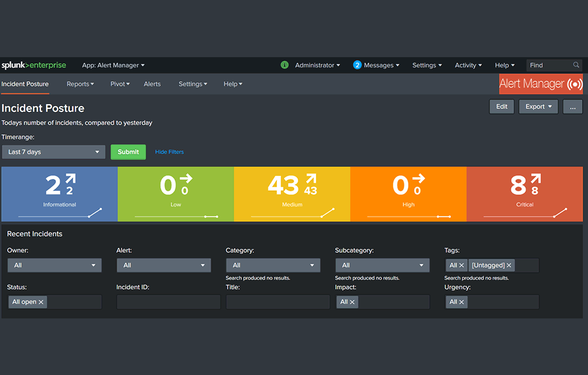
Task: Click the blue Messages count badge
Action: coord(357,65)
